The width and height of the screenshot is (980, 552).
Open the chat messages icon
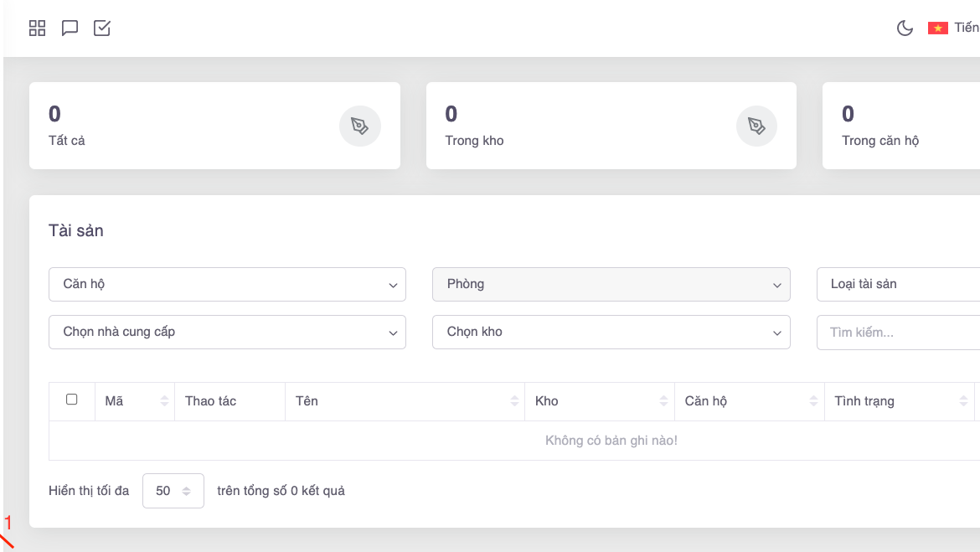pos(70,28)
